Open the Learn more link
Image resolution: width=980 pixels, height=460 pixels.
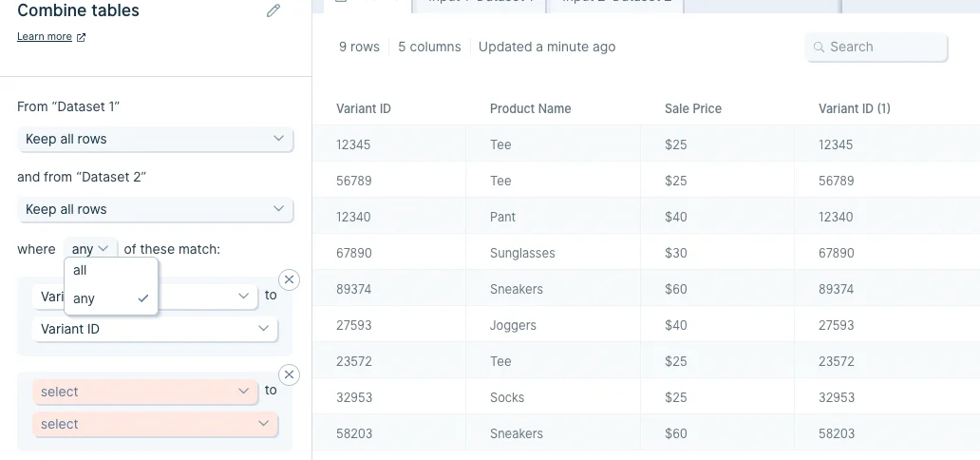[45, 36]
